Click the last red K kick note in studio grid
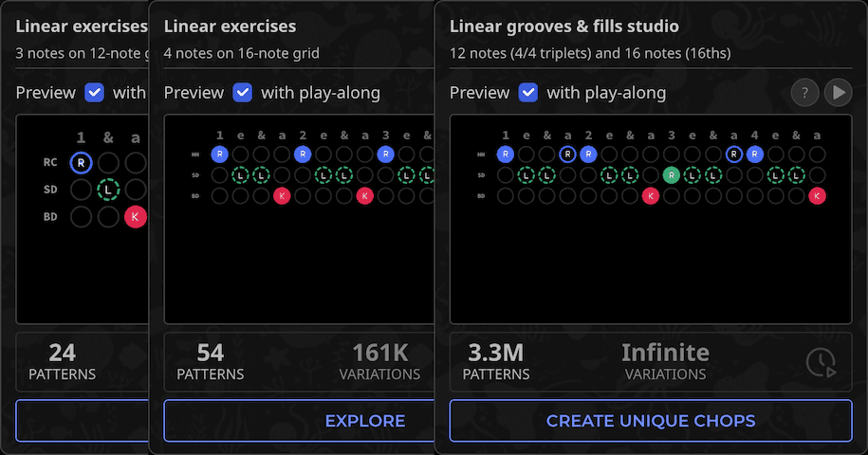 817,196
